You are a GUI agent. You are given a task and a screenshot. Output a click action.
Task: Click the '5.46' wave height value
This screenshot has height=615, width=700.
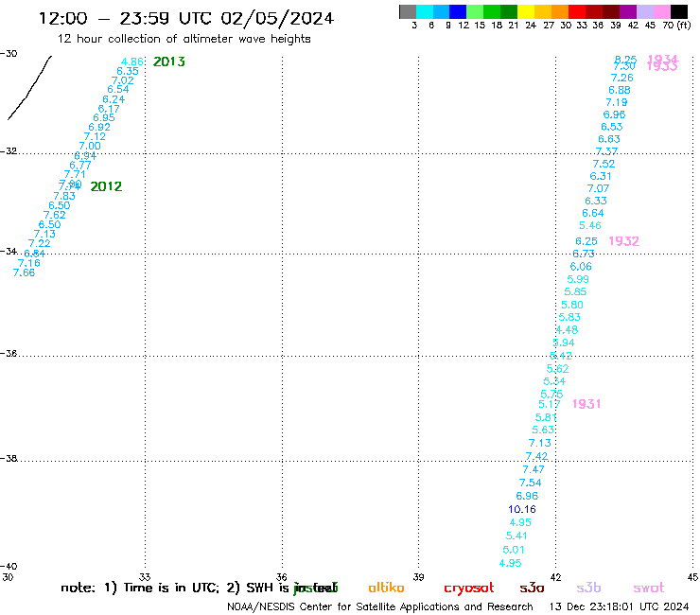click(589, 225)
